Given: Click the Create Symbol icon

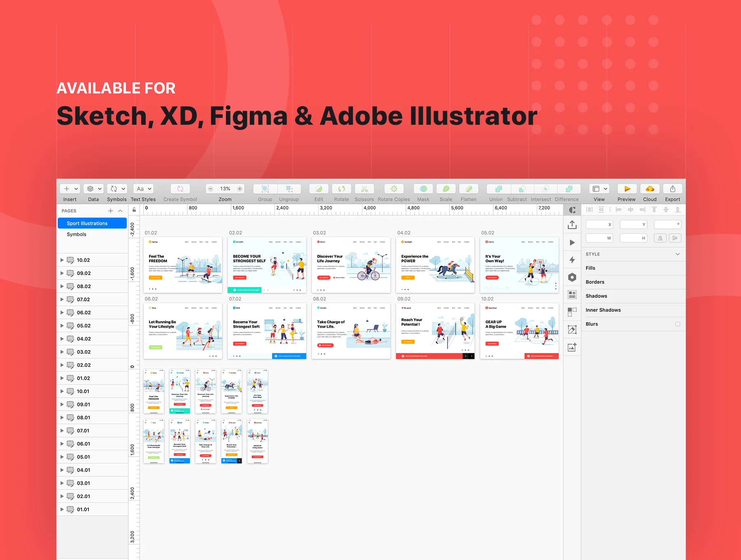Looking at the screenshot, I should coord(180,189).
